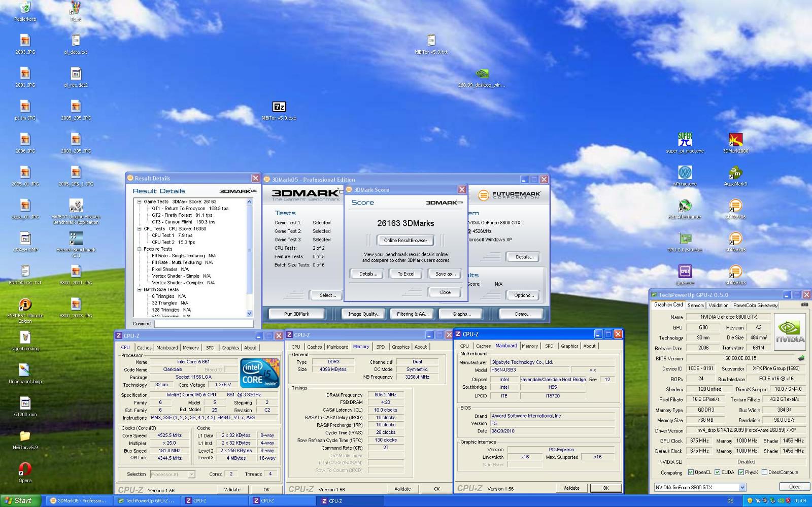Switch to the Validation tab in GPU-Z
This screenshot has width=812, height=507.
click(x=718, y=306)
